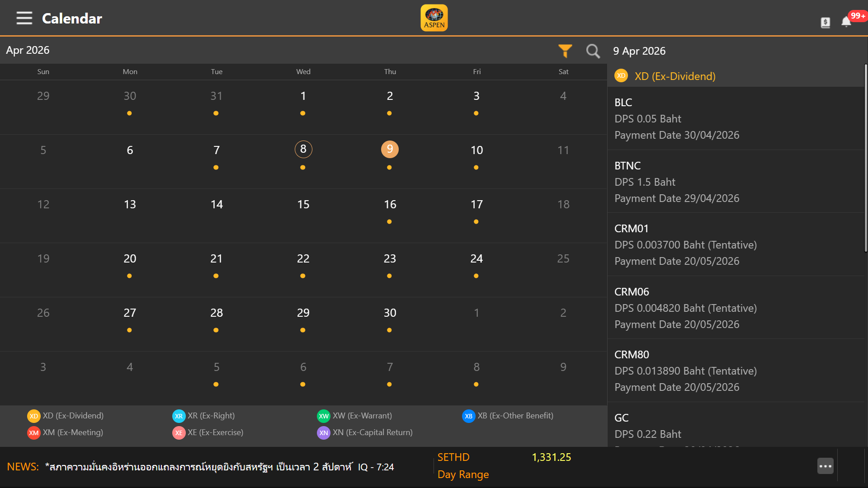The height and width of the screenshot is (488, 868).
Task: Open the notifications bell
Action: (x=846, y=22)
